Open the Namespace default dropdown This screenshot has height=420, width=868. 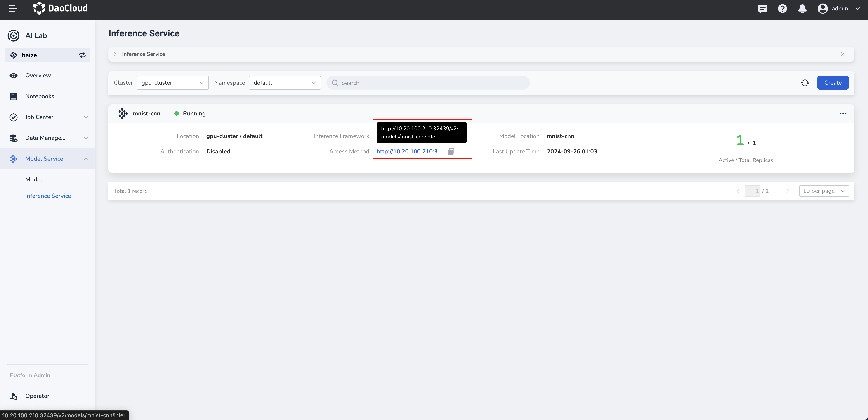[x=284, y=83]
